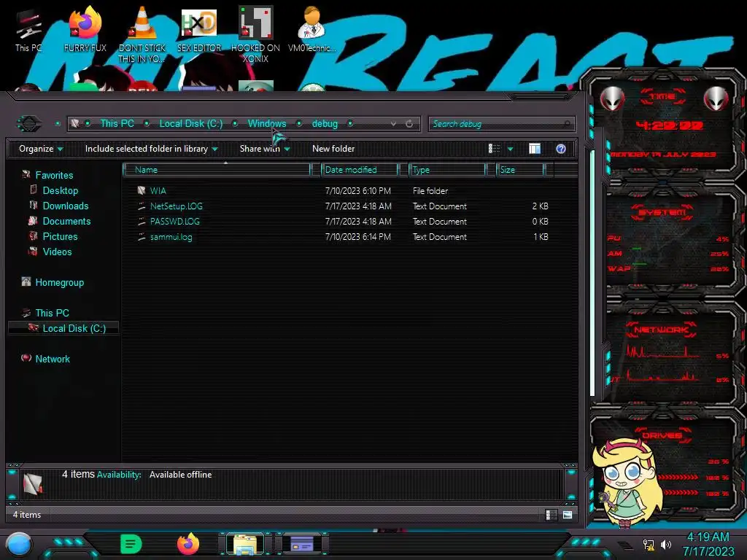Switch to details view in status bar
This screenshot has width=747, height=560.
pos(551,515)
